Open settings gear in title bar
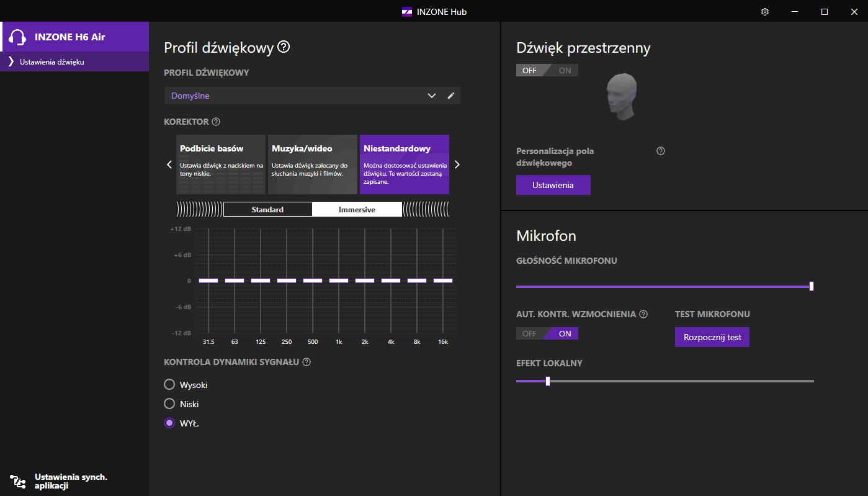 (765, 12)
